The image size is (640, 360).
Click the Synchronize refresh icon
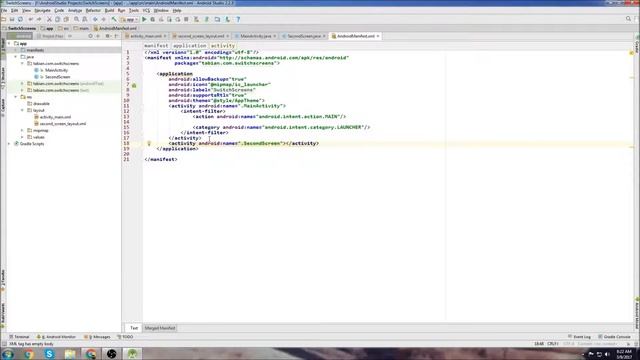point(20,19)
